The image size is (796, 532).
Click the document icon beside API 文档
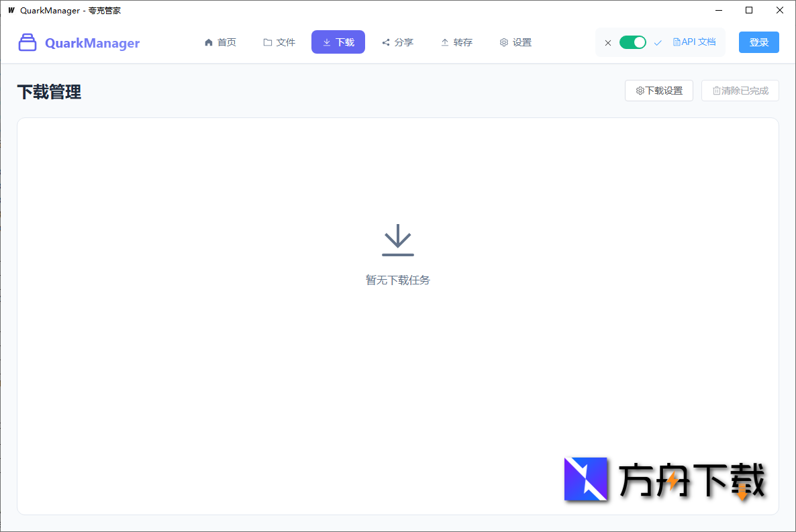(676, 42)
